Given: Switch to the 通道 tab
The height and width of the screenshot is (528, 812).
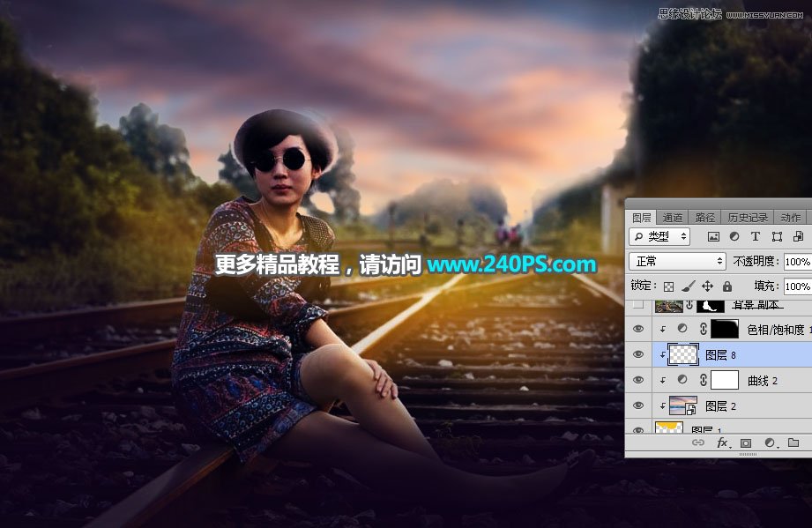Looking at the screenshot, I should click(672, 218).
